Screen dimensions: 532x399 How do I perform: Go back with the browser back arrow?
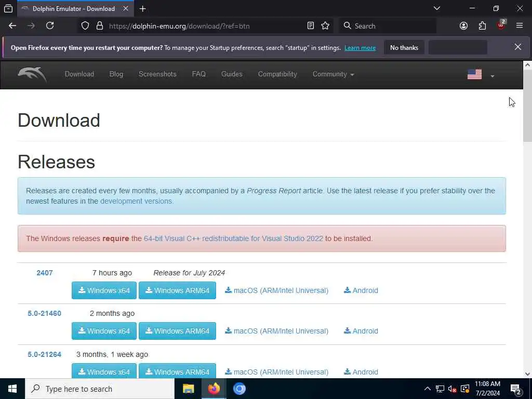[12, 26]
